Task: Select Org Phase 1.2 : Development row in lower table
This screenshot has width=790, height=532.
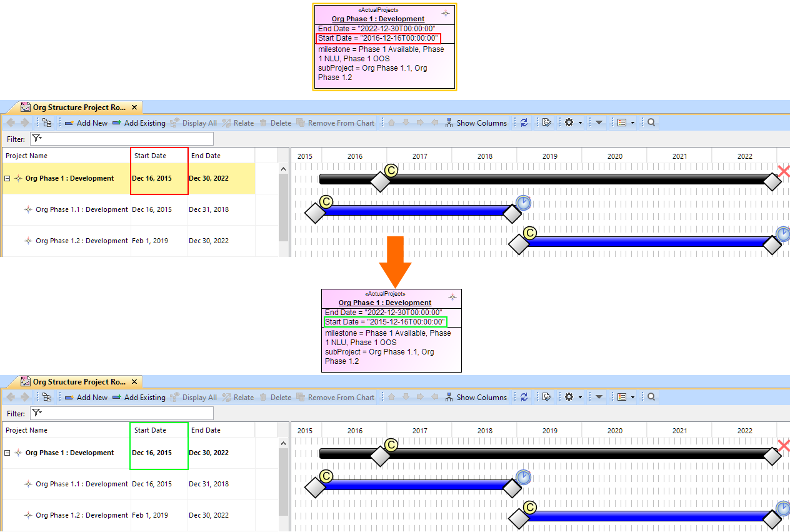Action: pos(81,516)
